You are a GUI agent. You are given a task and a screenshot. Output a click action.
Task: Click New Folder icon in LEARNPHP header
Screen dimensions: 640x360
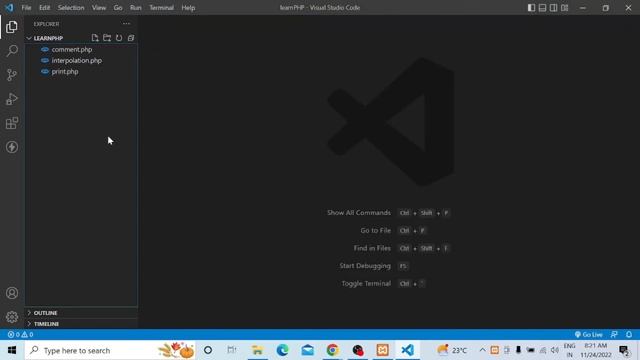[x=107, y=38]
